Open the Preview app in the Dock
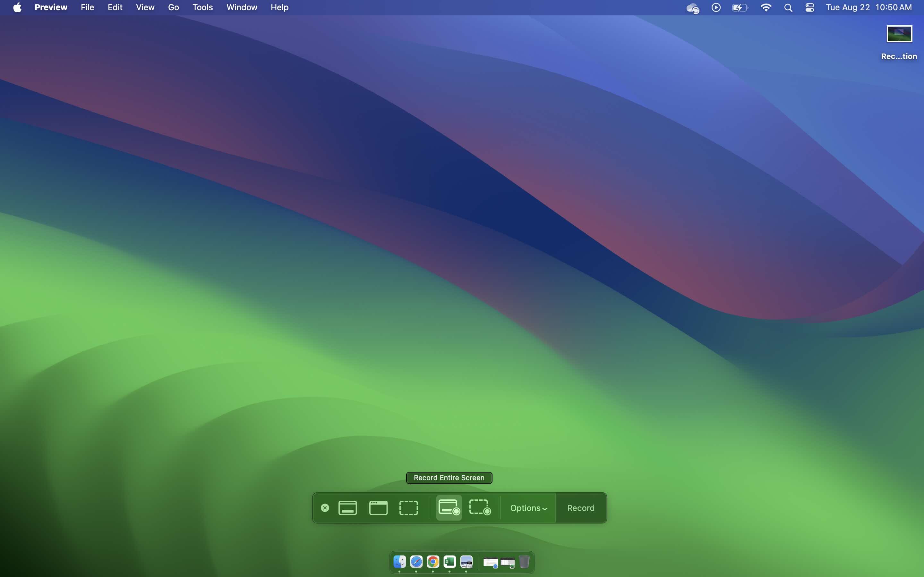The height and width of the screenshot is (577, 924). (466, 562)
